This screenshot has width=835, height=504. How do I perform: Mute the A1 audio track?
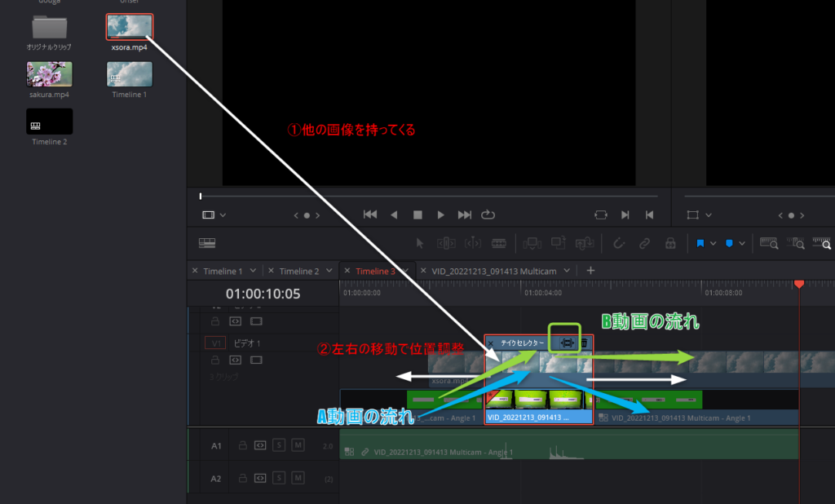pyautogui.click(x=298, y=444)
